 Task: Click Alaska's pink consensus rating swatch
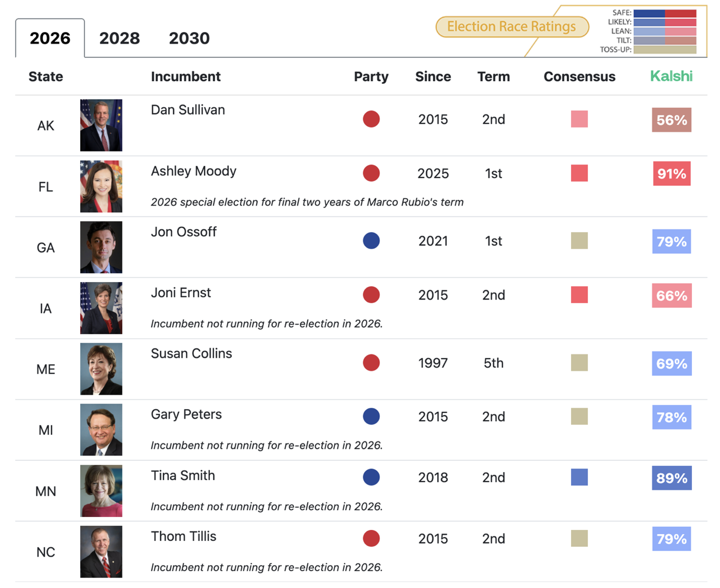(579, 119)
